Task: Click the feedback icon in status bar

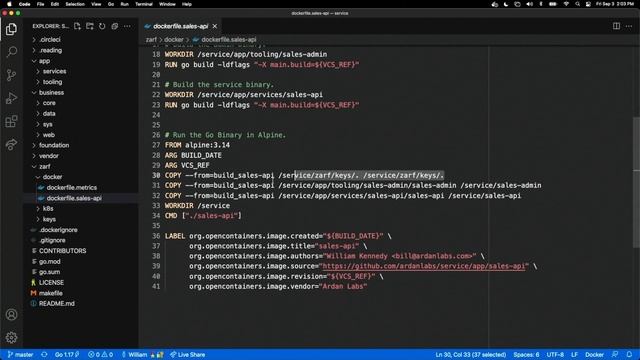Action: [x=615, y=355]
